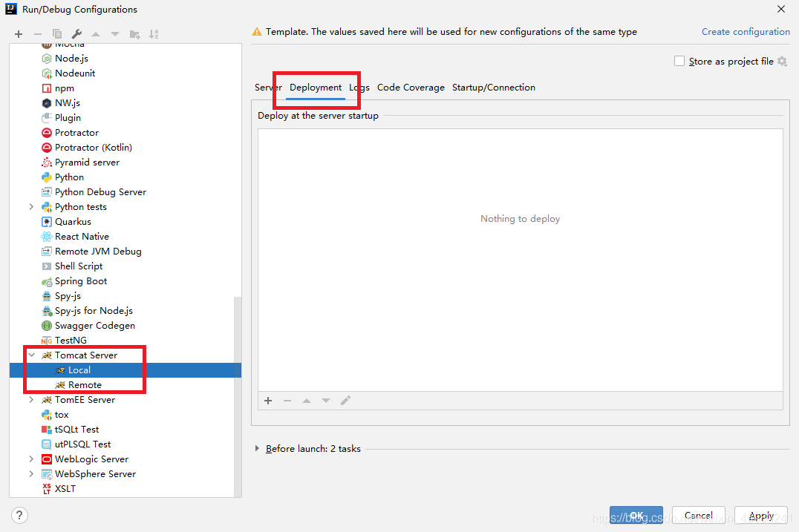Select the Spring Boot configuration

81,281
